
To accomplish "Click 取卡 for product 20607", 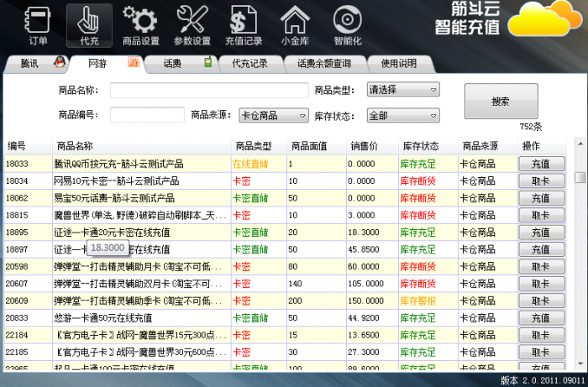I will [x=542, y=284].
